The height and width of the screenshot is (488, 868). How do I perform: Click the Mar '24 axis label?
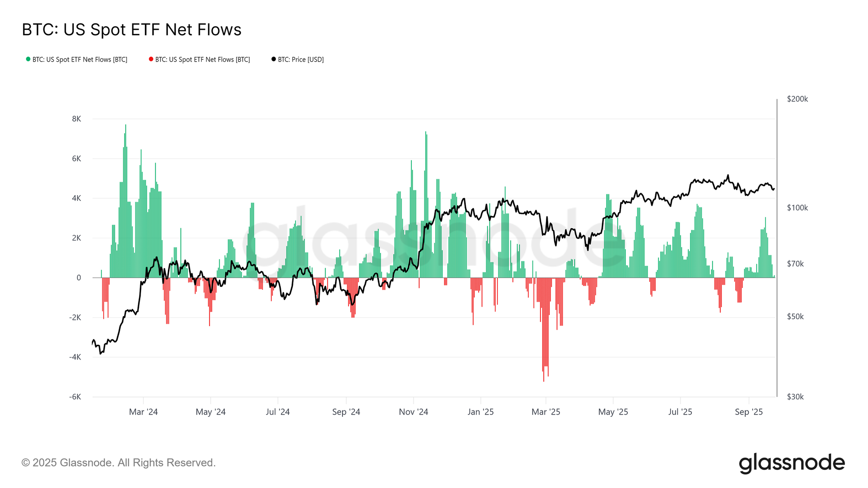tap(143, 412)
